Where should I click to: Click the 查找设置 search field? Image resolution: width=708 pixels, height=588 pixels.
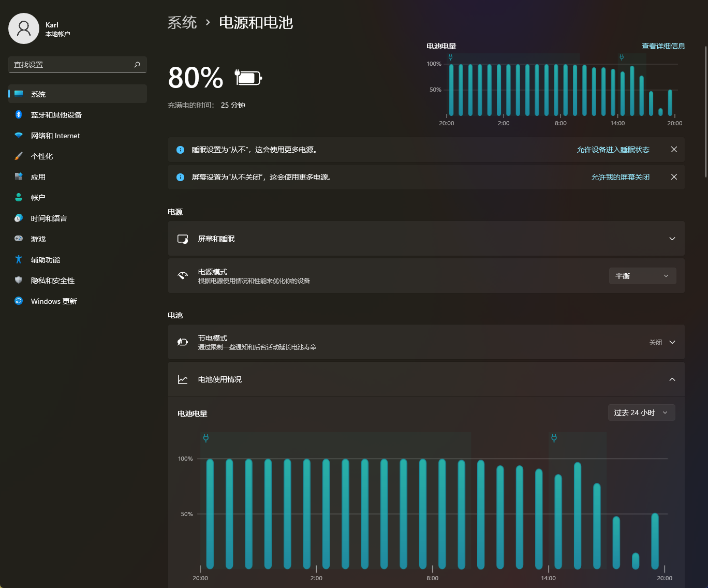point(72,65)
